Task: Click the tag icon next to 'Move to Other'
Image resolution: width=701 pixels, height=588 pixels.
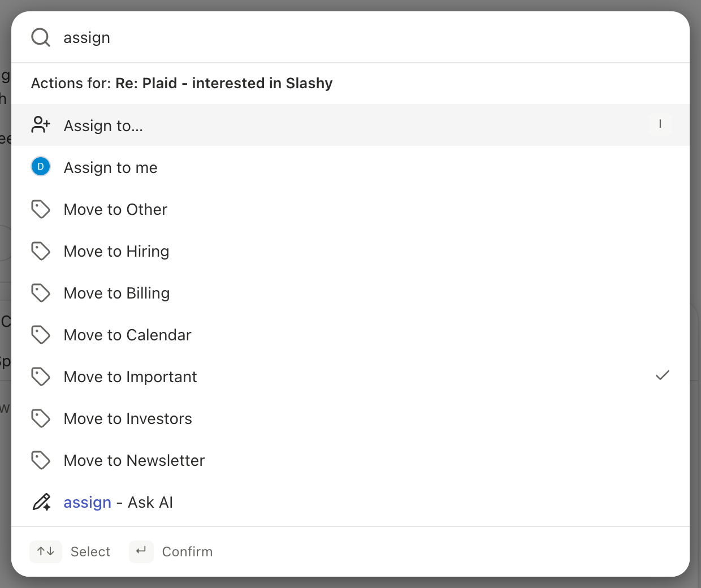Action: pyautogui.click(x=41, y=209)
